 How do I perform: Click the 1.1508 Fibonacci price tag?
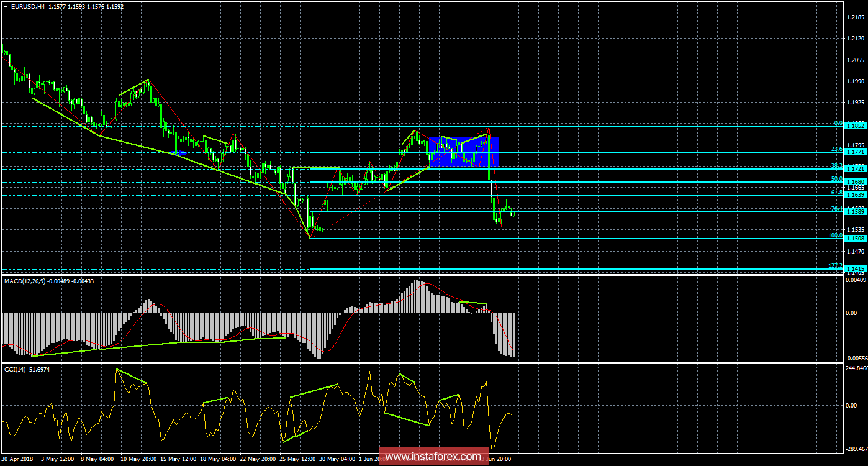coord(854,238)
